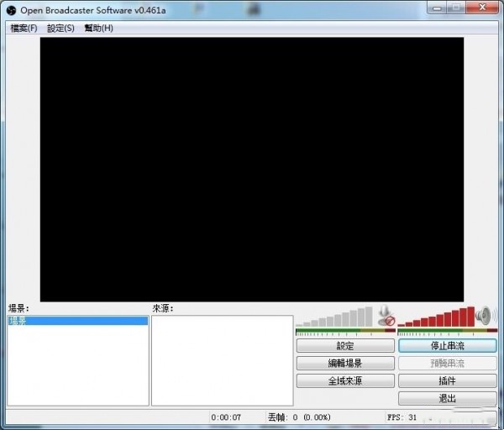Viewport: 504px width, 430px height.
Task: Maximize the OBS window
Action: point(454,8)
